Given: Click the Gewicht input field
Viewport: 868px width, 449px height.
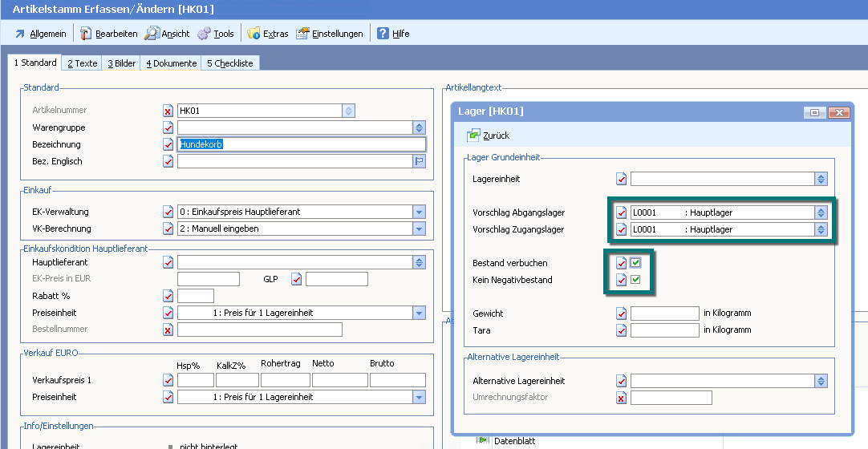Looking at the screenshot, I should coord(664,313).
